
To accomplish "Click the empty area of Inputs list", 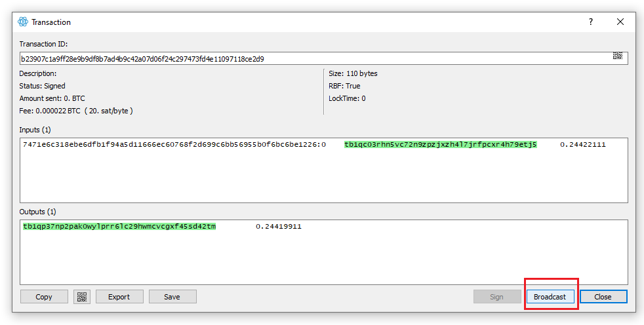I will point(324,176).
